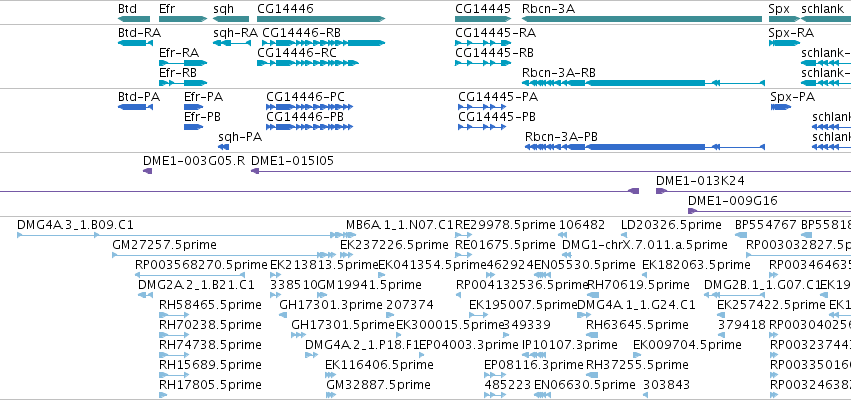
Task: Select the Rbcn-3A-PB protein glyph
Action: [645, 147]
